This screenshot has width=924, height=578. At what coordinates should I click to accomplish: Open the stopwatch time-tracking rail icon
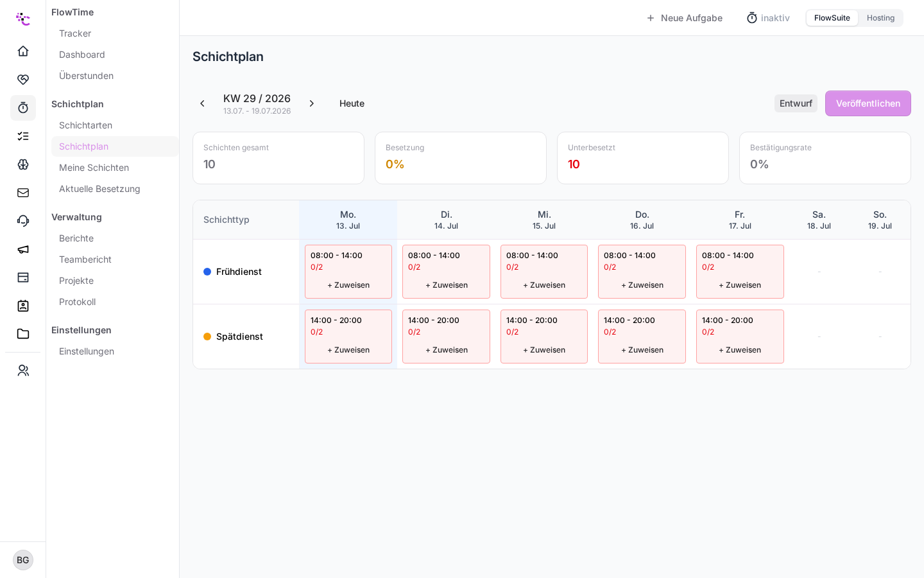pyautogui.click(x=23, y=108)
